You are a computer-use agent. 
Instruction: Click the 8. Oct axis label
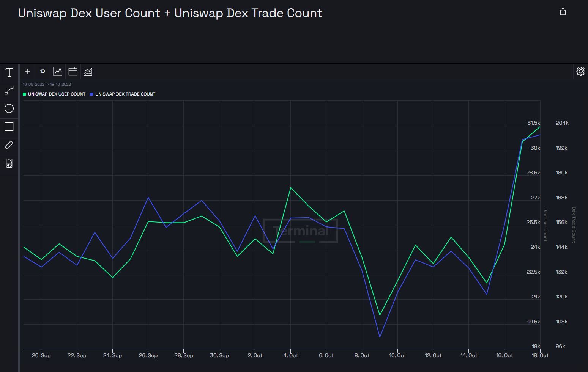[x=362, y=356]
